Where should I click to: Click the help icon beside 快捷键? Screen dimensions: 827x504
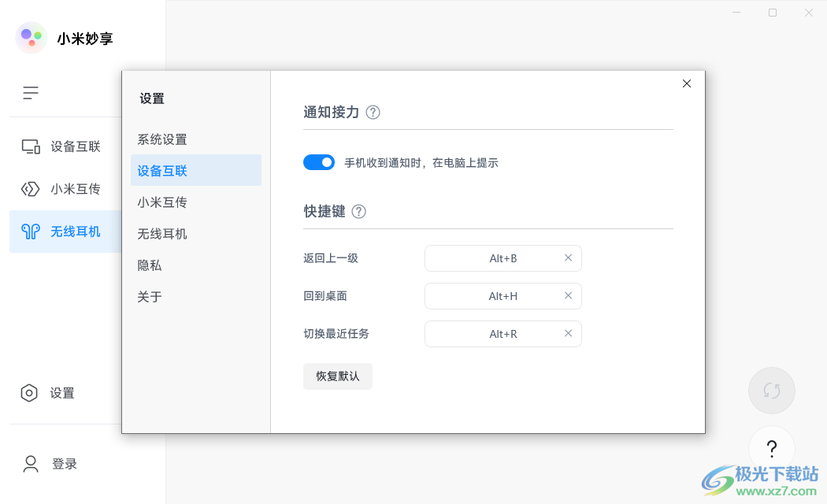(358, 211)
